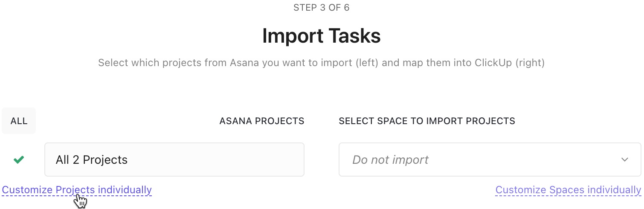This screenshot has width=644, height=209.
Task: Toggle the green checkmark beside All 2 Projects
Action: pos(19,160)
